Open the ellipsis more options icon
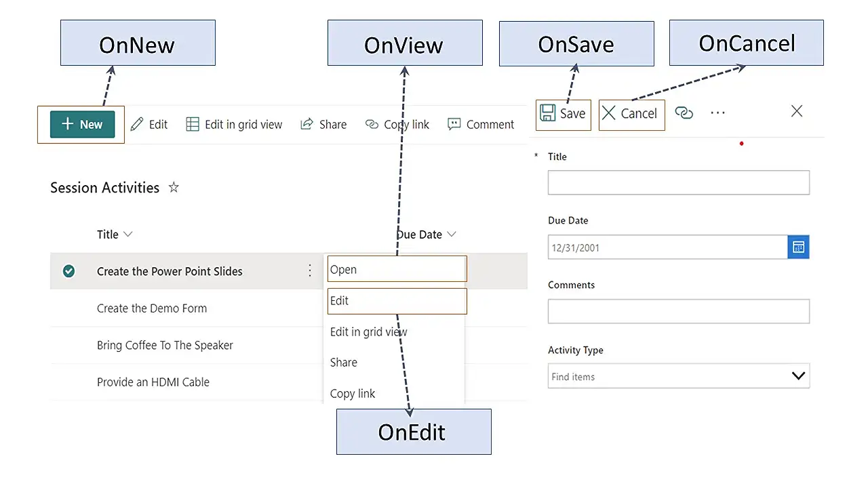The height and width of the screenshot is (488, 868). (x=717, y=112)
